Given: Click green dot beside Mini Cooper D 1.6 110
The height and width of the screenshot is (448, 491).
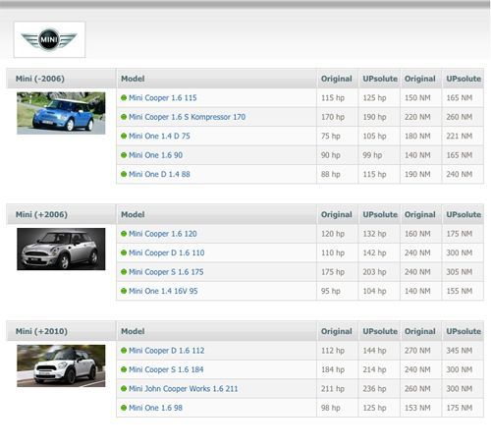Looking at the screenshot, I should pos(124,252).
